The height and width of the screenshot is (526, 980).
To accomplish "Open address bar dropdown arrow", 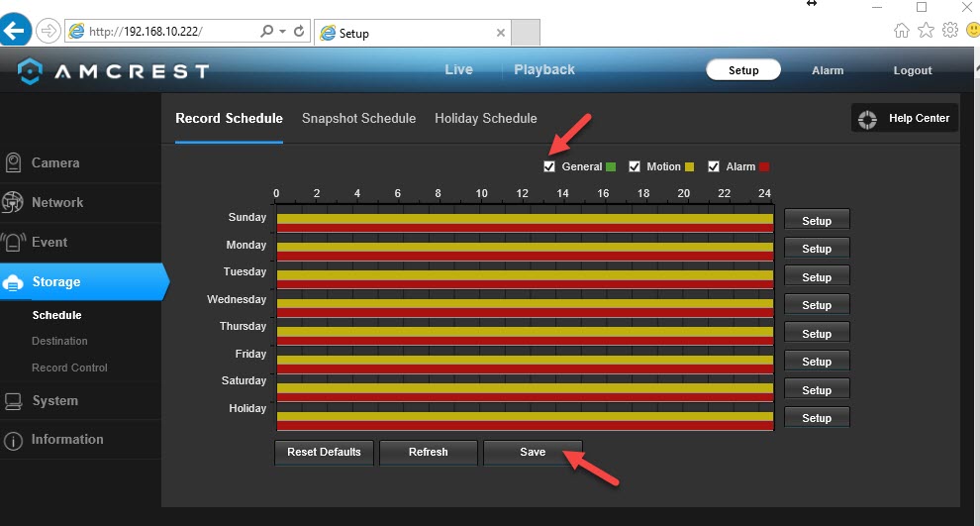I will (x=282, y=31).
